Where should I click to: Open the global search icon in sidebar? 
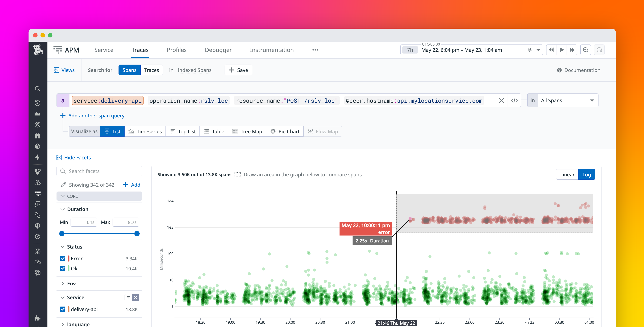click(38, 88)
